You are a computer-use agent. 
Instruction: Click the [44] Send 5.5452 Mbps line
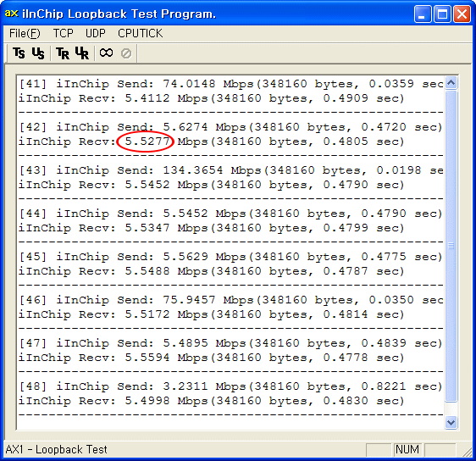point(230,214)
